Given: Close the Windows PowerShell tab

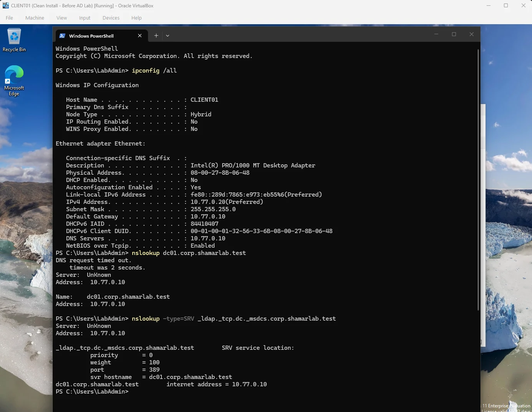Looking at the screenshot, I should point(140,36).
